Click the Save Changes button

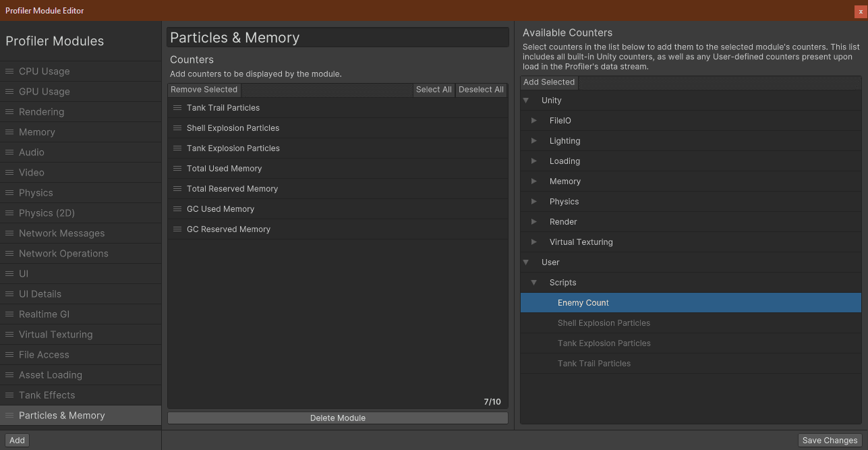pos(829,440)
